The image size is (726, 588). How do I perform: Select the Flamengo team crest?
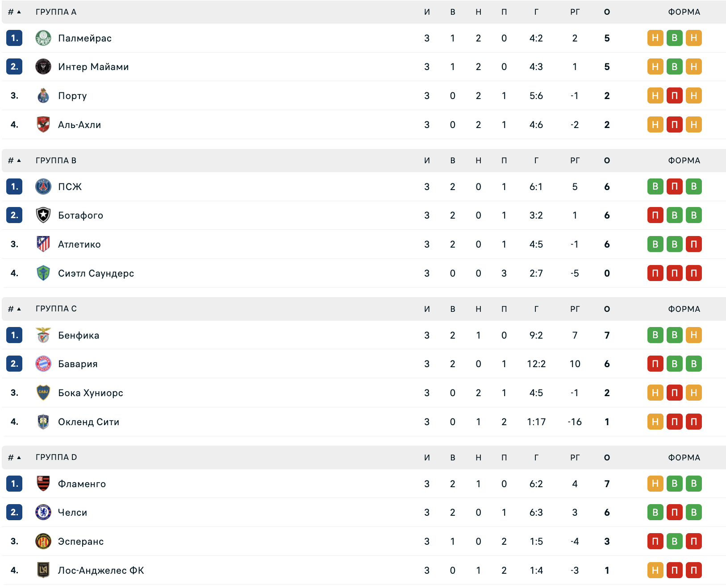[x=43, y=484]
